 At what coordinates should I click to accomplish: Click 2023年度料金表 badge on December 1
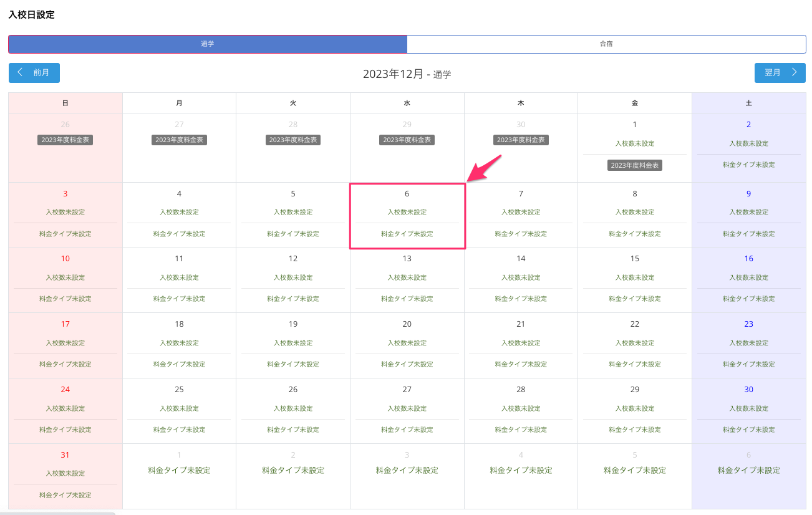(634, 165)
